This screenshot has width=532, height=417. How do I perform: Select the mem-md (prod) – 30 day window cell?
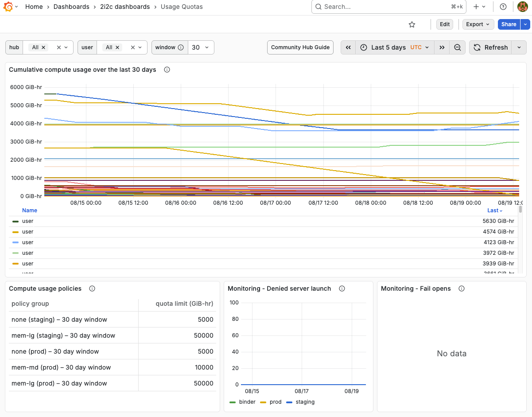click(x=74, y=367)
